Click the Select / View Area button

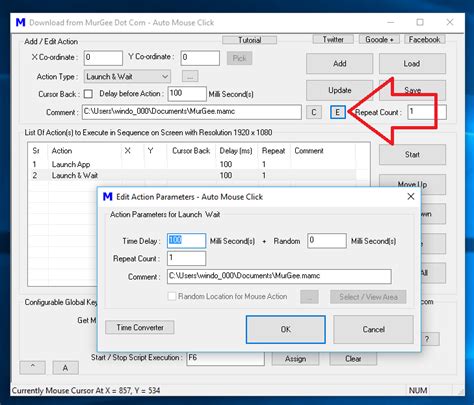pos(368,297)
